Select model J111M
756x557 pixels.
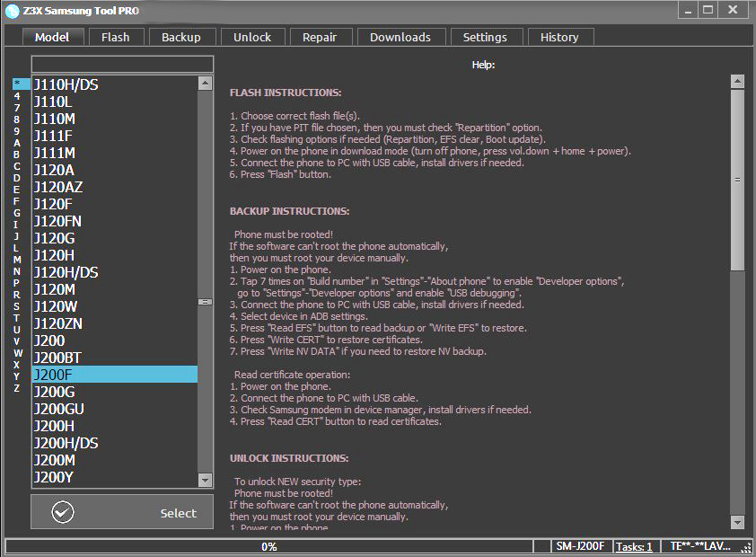pyautogui.click(x=115, y=154)
